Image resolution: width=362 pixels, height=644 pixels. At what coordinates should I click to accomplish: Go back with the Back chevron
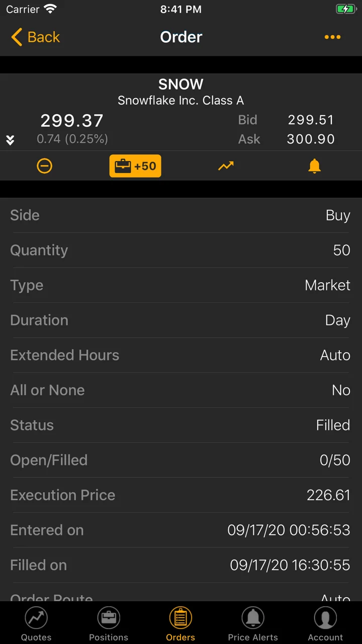click(x=35, y=37)
